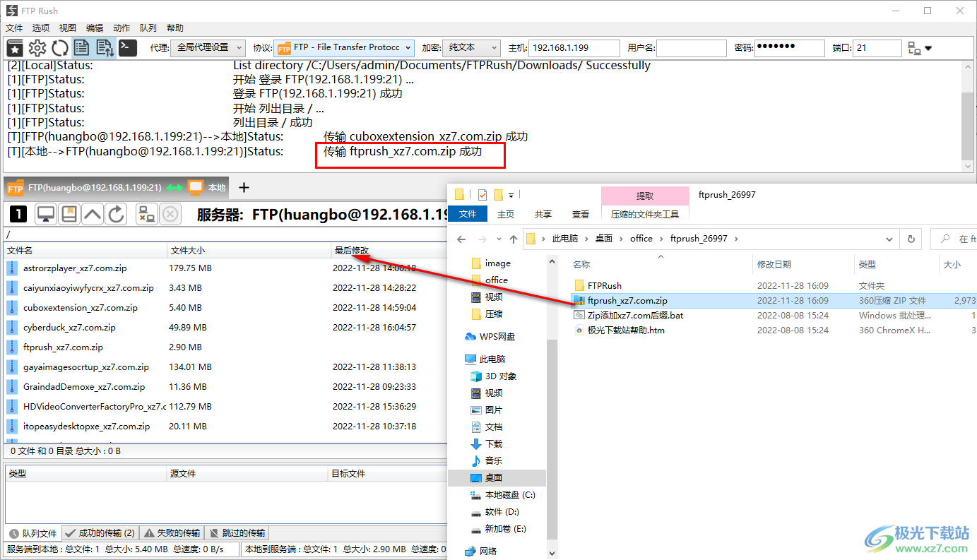Screen dimensions: 977x560
Task: Go up to parent directory arrow
Action: tap(93, 215)
